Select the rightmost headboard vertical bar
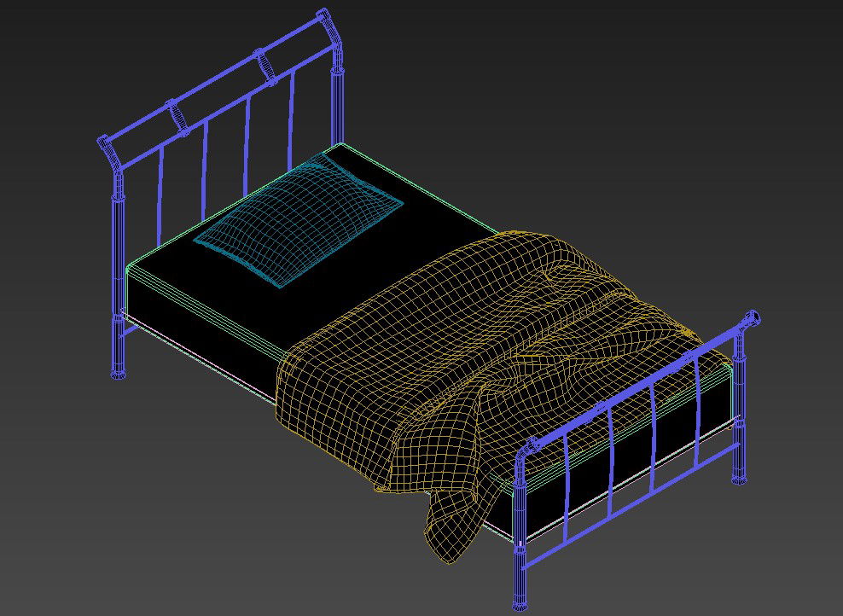The width and height of the screenshot is (843, 616). point(293,115)
